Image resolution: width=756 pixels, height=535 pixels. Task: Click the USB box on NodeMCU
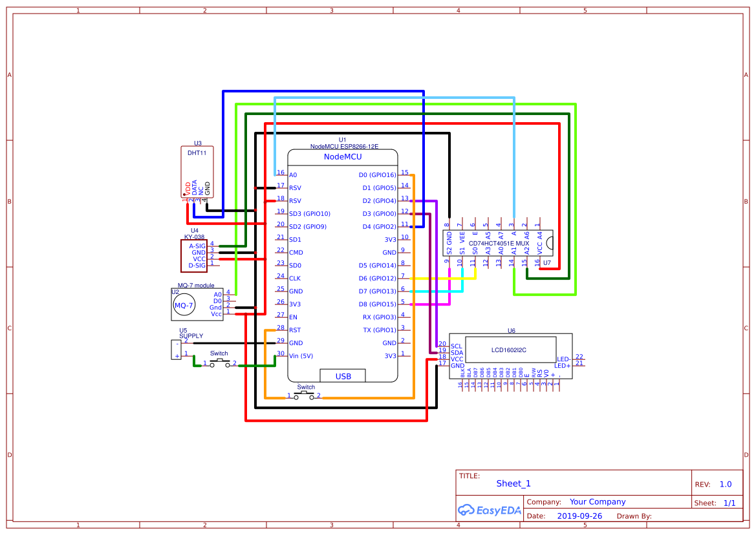pyautogui.click(x=343, y=376)
